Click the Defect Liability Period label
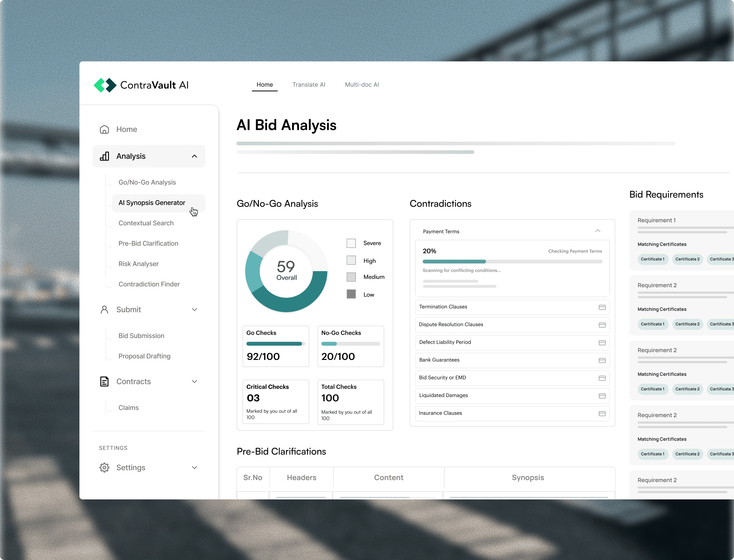 coord(445,342)
